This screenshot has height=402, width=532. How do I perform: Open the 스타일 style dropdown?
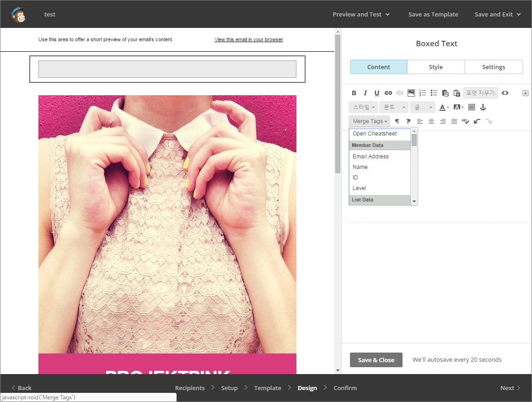click(363, 107)
